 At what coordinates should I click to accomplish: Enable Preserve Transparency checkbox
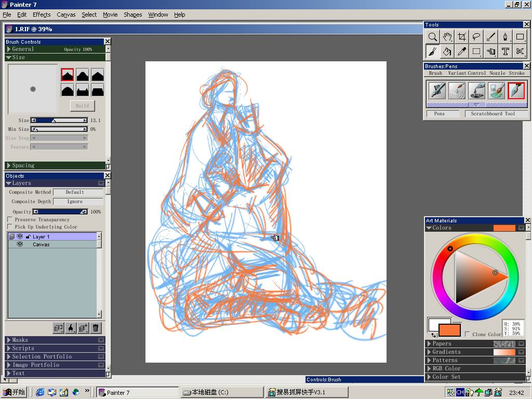pos(10,220)
